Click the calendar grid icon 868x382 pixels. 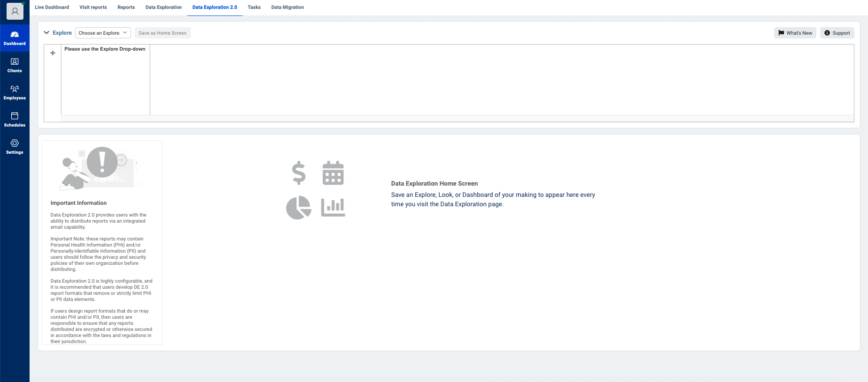pyautogui.click(x=333, y=173)
